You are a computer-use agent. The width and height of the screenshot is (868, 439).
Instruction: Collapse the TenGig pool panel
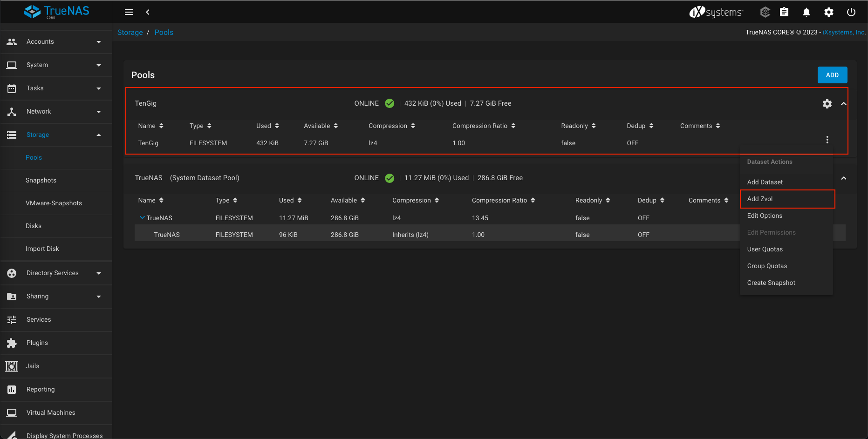coord(843,104)
